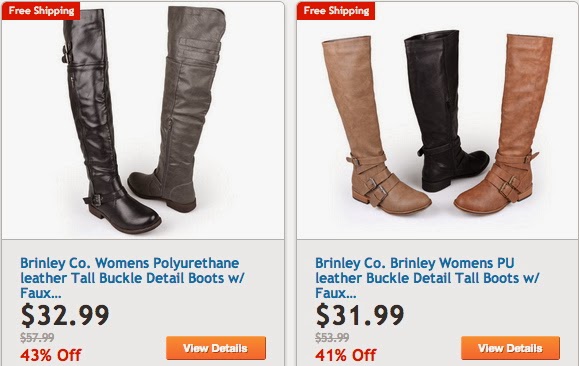Click the left Free Shipping badge
This screenshot has height=366, width=579.
tap(41, 11)
